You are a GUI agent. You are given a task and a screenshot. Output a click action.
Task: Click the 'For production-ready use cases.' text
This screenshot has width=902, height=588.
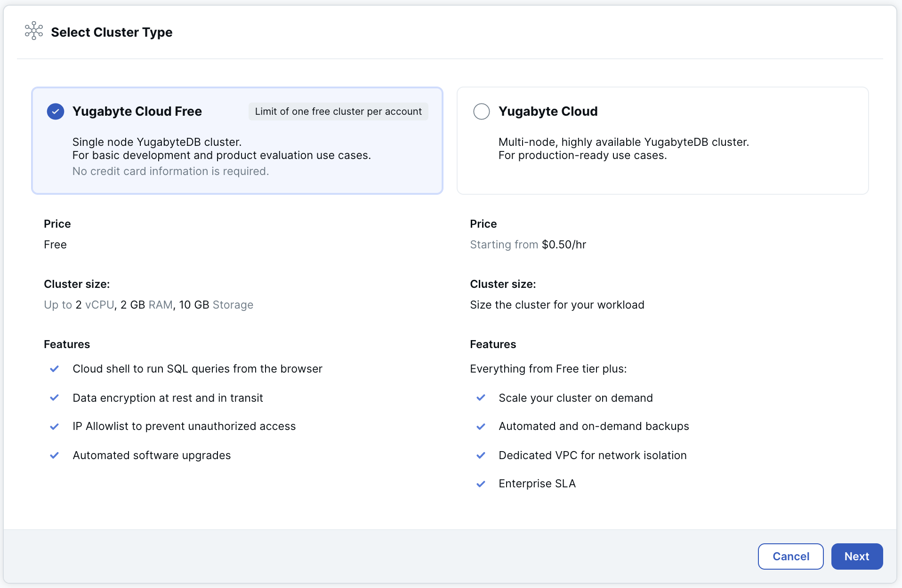(583, 155)
